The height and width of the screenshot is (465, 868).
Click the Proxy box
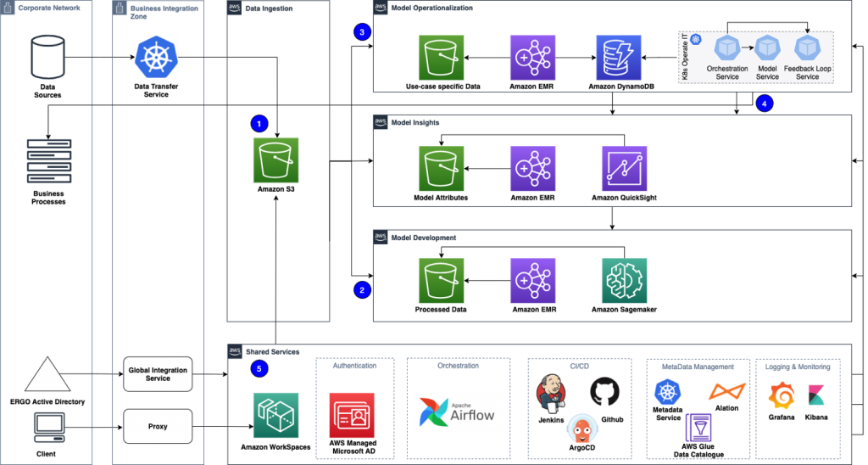point(158,426)
